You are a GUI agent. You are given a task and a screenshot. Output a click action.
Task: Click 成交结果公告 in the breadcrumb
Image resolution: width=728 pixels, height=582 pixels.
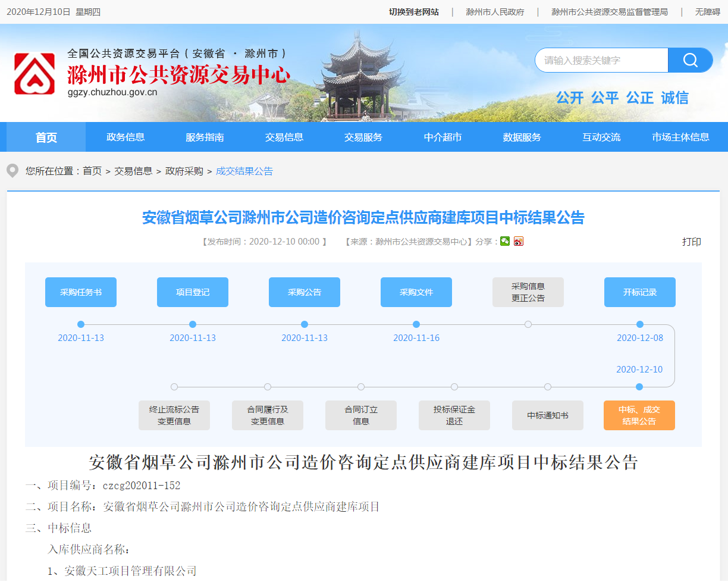pos(244,171)
